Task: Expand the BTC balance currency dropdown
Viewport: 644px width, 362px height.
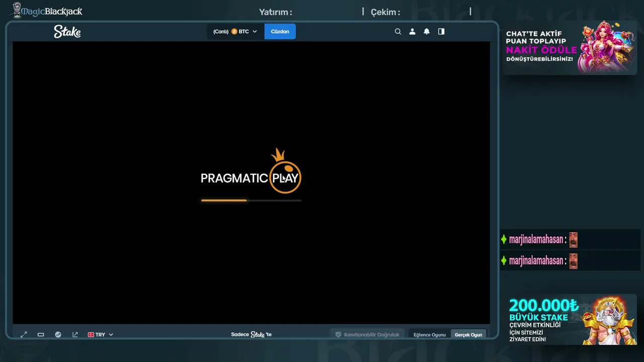Action: point(235,32)
